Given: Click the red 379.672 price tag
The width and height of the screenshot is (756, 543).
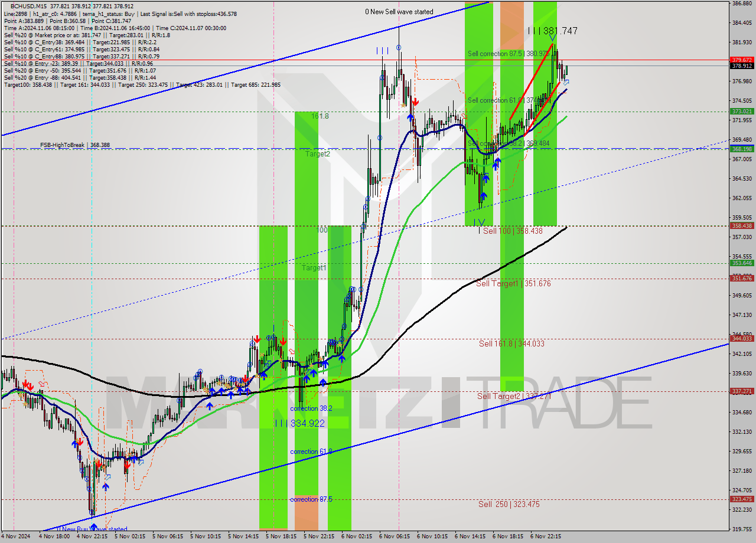Looking at the screenshot, I should [x=742, y=60].
